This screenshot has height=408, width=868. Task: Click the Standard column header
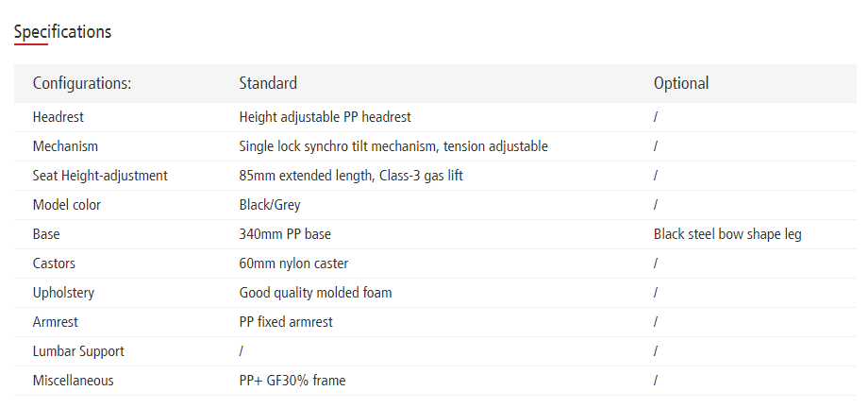268,83
